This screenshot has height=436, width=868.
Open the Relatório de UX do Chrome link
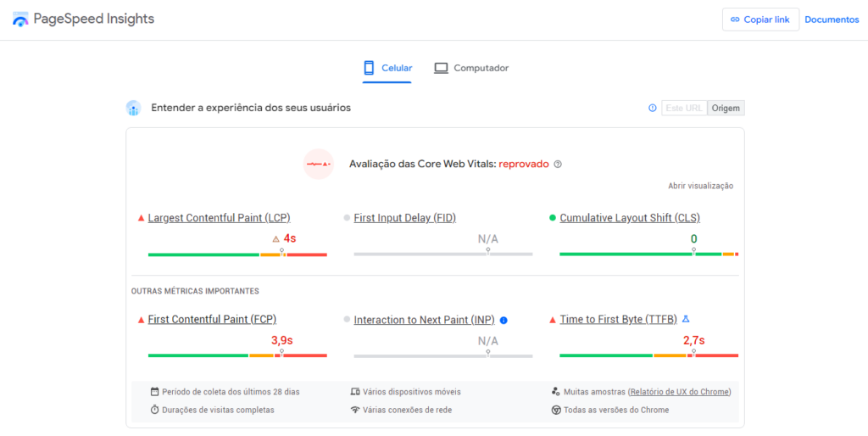(680, 392)
